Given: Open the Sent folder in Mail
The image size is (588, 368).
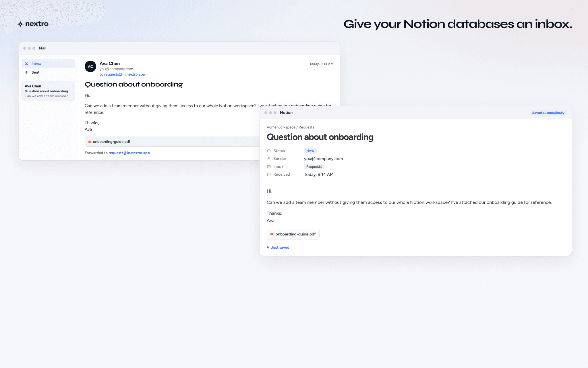Looking at the screenshot, I should [x=48, y=72].
